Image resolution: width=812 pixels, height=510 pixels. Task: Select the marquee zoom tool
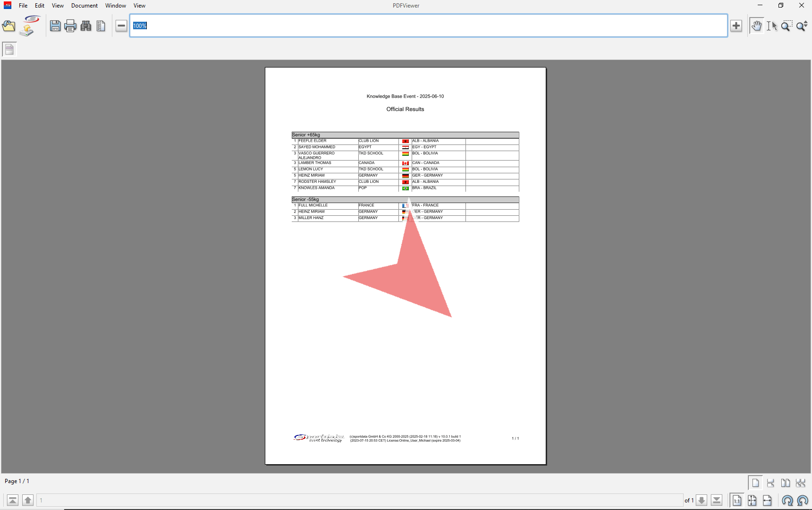(x=787, y=26)
